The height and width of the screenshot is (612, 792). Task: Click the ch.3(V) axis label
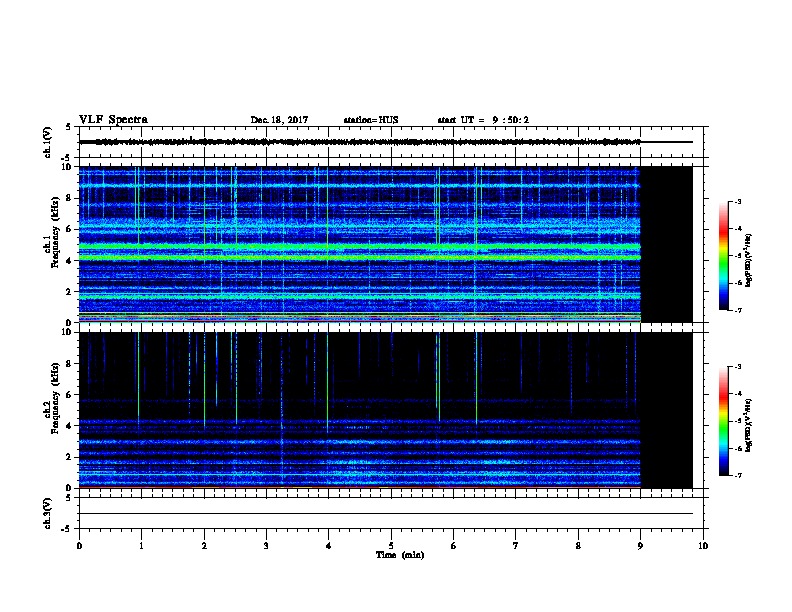[x=48, y=513]
